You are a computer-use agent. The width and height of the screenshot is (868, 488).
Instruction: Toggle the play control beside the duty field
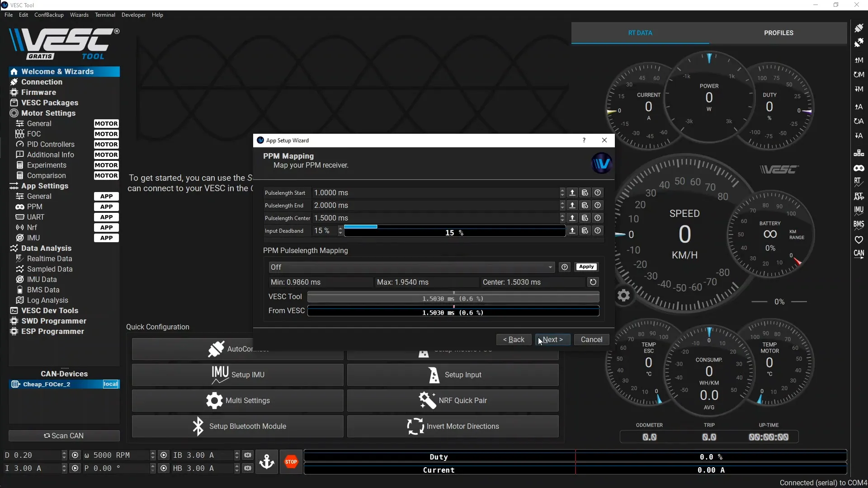[x=75, y=455]
